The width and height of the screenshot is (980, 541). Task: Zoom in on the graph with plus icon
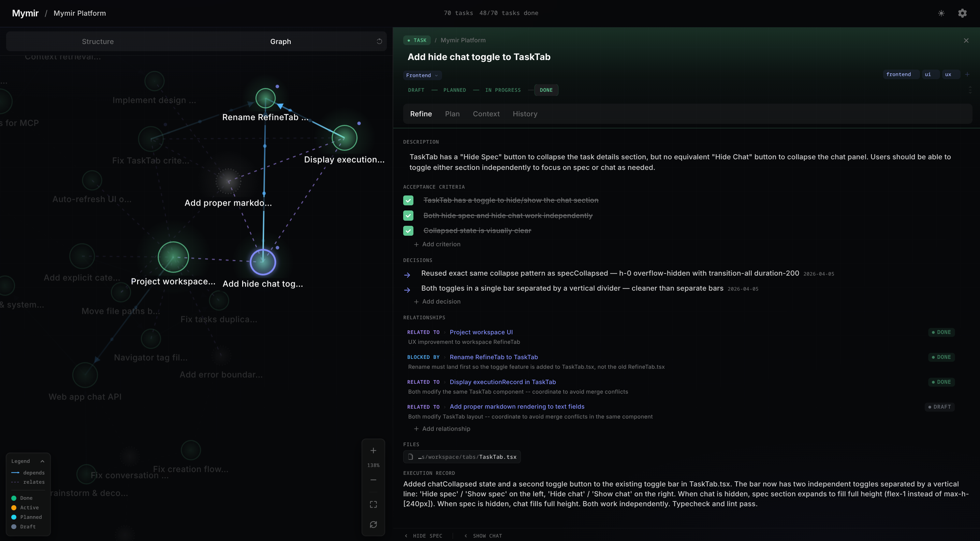tap(373, 451)
